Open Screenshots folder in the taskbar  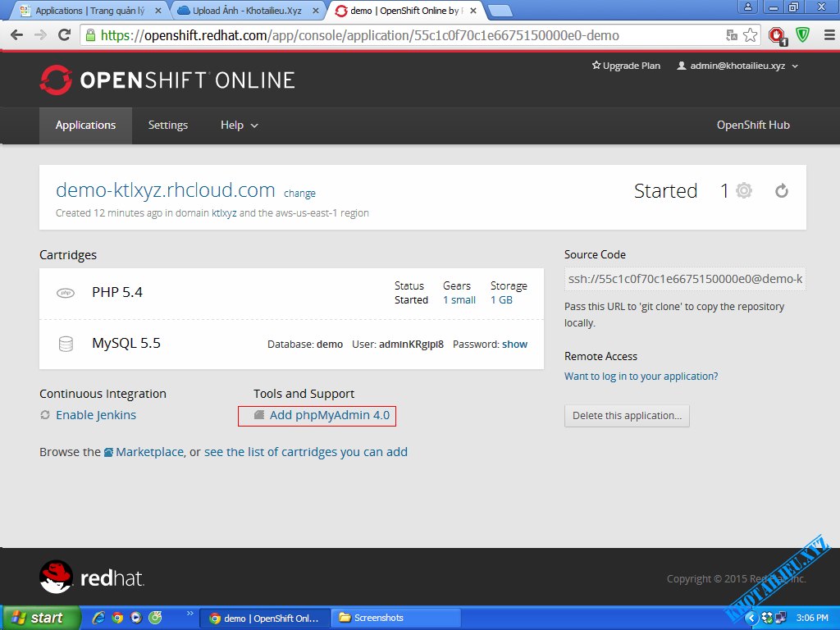397,618
